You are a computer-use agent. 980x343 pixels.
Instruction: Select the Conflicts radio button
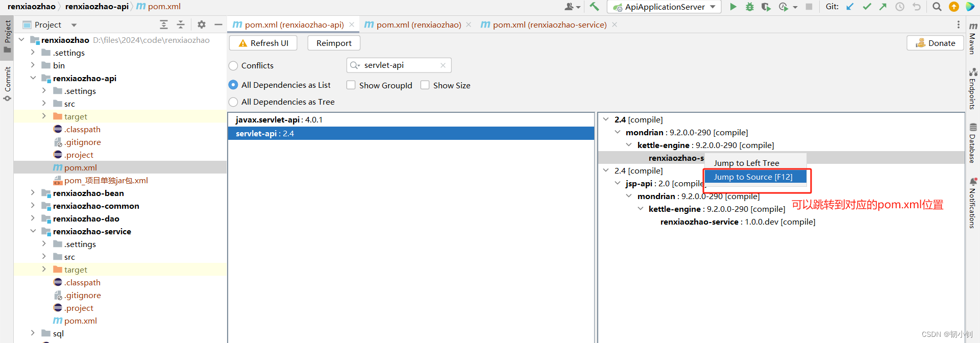click(x=233, y=66)
